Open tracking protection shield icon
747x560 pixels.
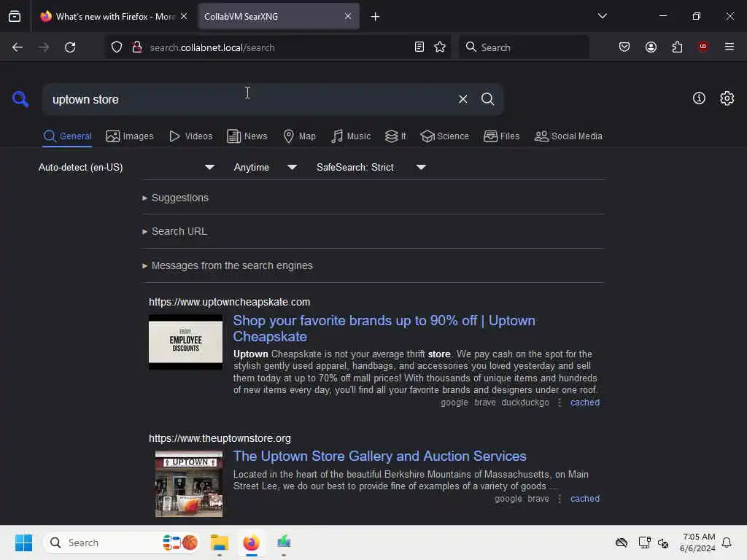pos(117,47)
